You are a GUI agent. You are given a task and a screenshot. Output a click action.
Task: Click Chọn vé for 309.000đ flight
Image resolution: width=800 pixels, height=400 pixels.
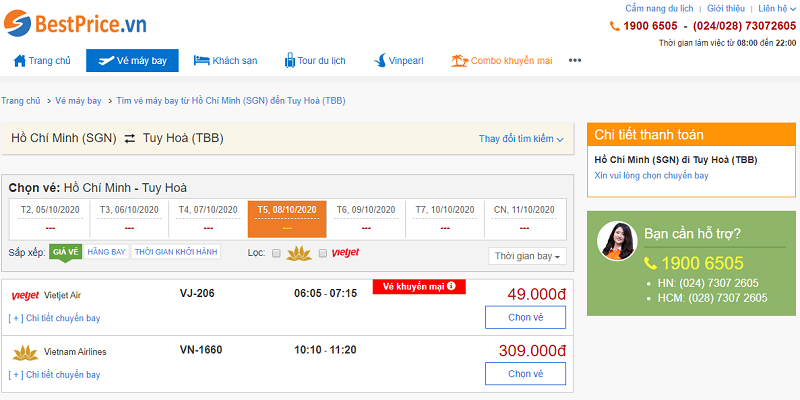[526, 374]
